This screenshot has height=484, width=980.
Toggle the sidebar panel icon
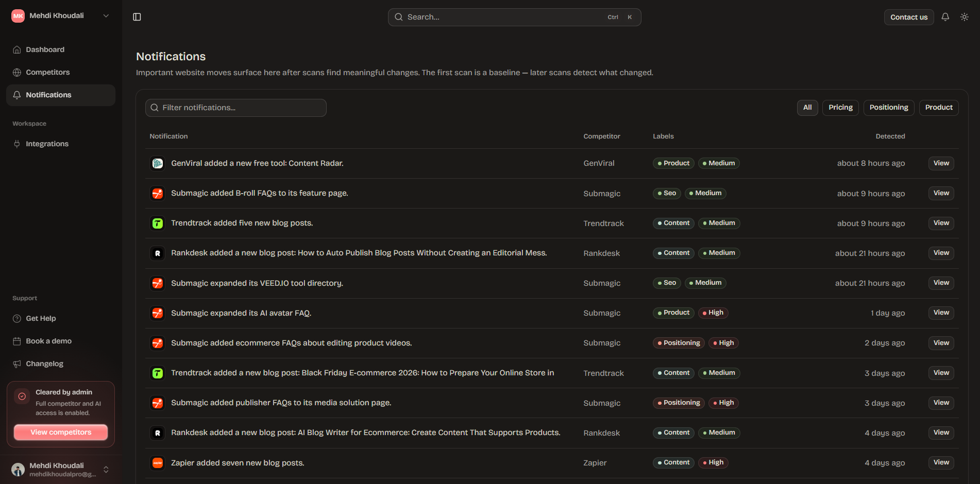(x=137, y=17)
